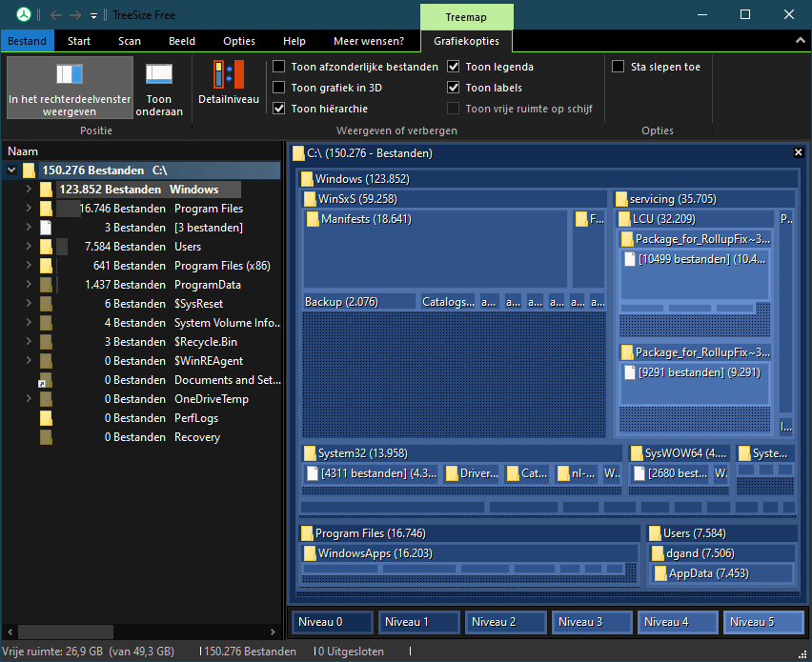
Task: Uncheck Toon legenda checkbox
Action: [x=453, y=67]
